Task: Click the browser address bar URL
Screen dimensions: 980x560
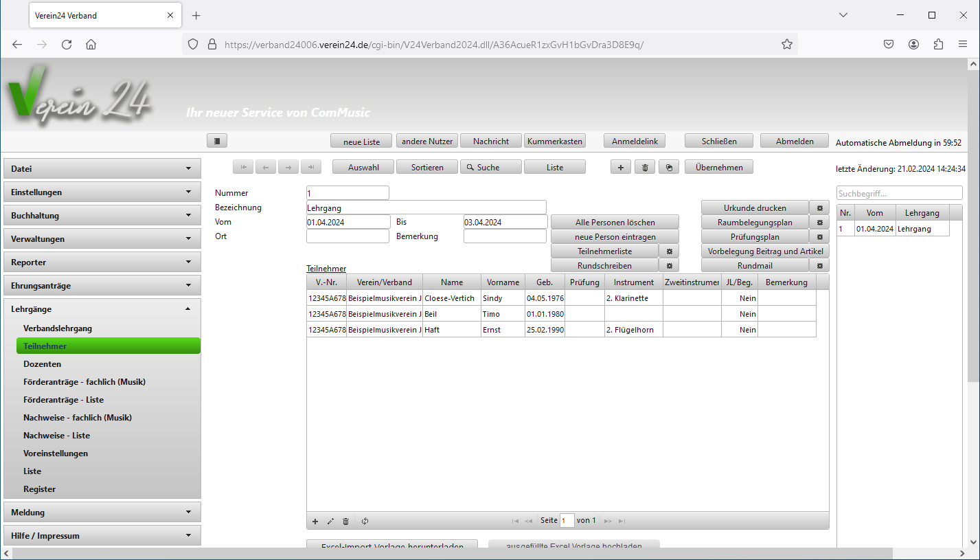Action: click(x=434, y=44)
